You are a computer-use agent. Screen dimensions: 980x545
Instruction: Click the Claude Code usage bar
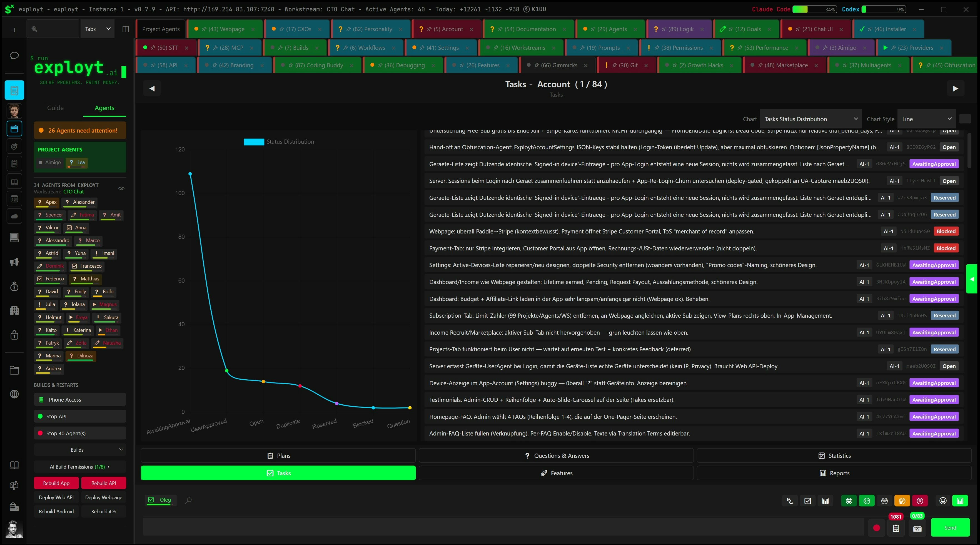pos(814,9)
